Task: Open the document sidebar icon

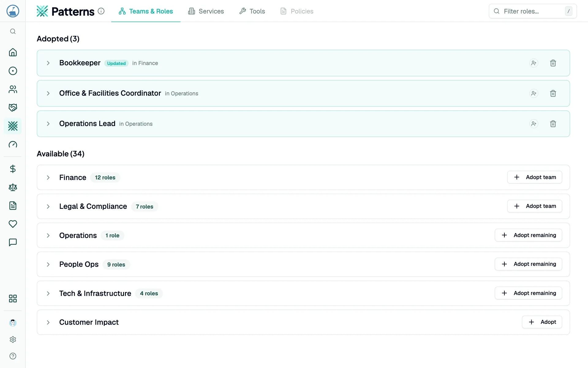Action: 13,206
